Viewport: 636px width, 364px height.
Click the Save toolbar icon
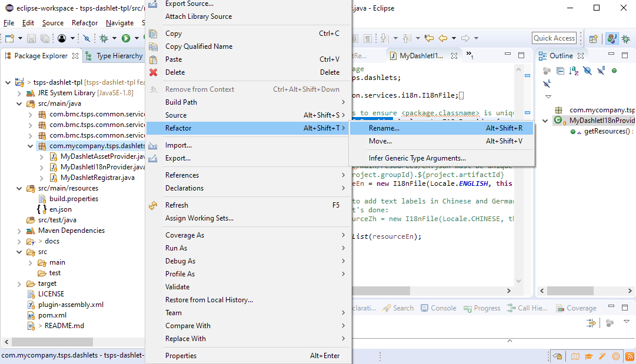(31, 38)
